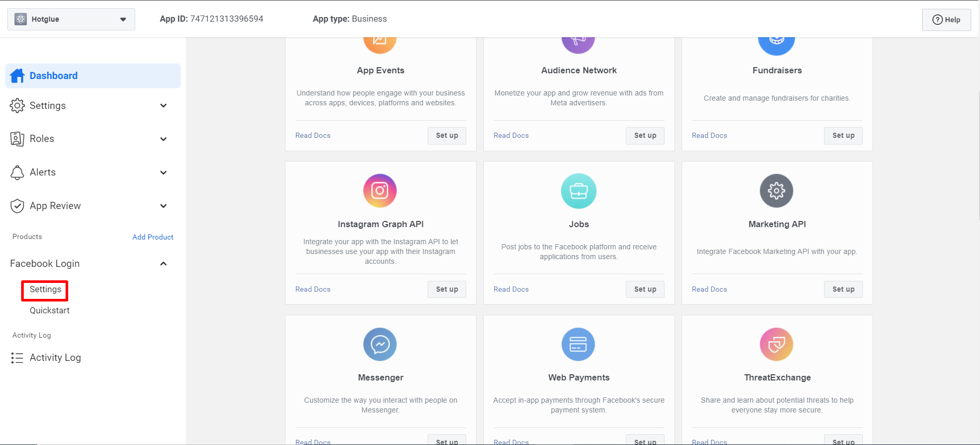Click the App ID number text
Screen dimensions: 980x445
pyautogui.click(x=227, y=19)
